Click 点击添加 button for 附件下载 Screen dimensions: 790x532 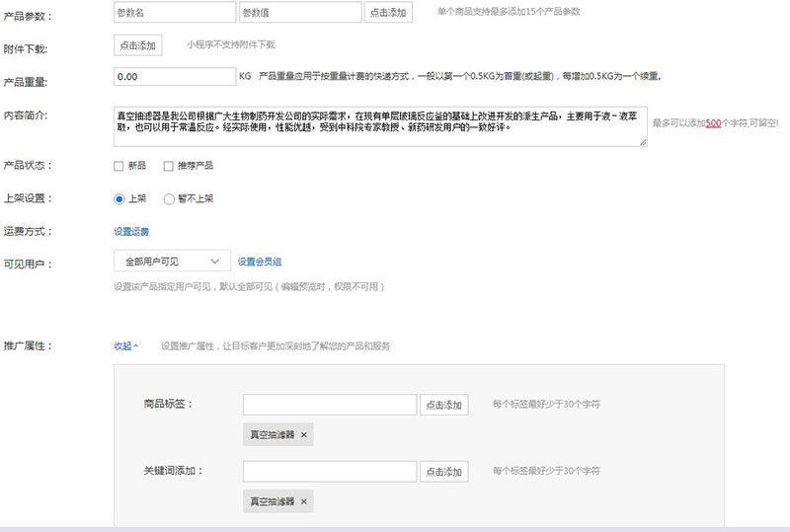pyautogui.click(x=137, y=45)
